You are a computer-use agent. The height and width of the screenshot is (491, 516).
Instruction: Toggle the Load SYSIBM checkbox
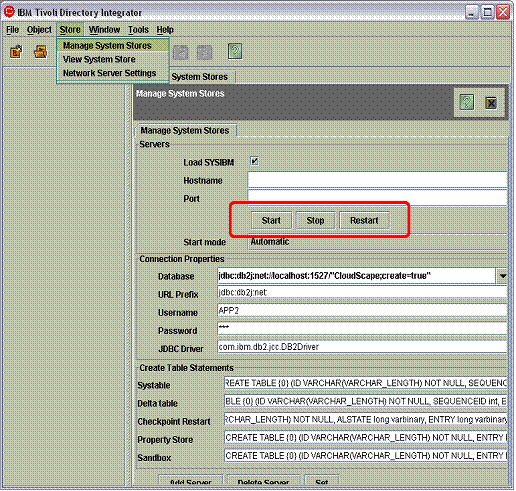click(x=255, y=161)
